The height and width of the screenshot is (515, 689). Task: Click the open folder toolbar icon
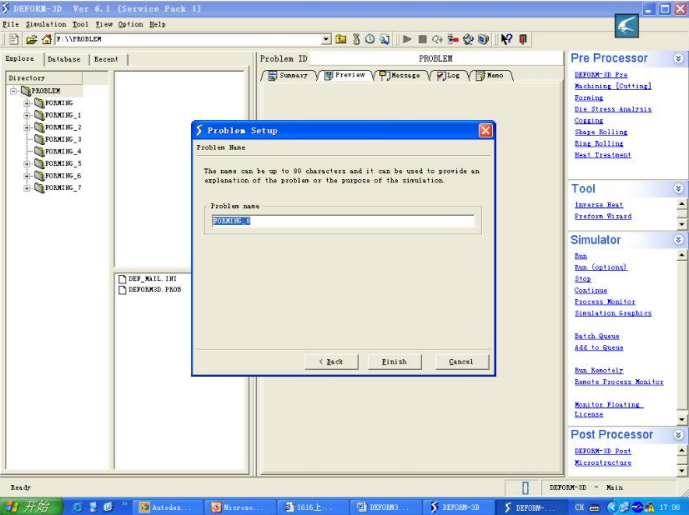pyautogui.click(x=31, y=40)
